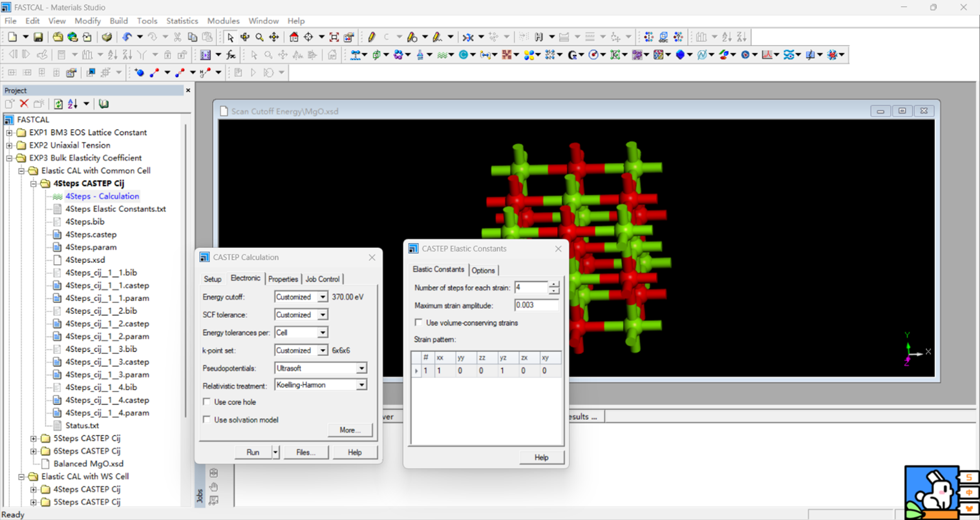The image size is (980, 520).
Task: Open the Options tab in Elastic Constants dialog
Action: (483, 271)
